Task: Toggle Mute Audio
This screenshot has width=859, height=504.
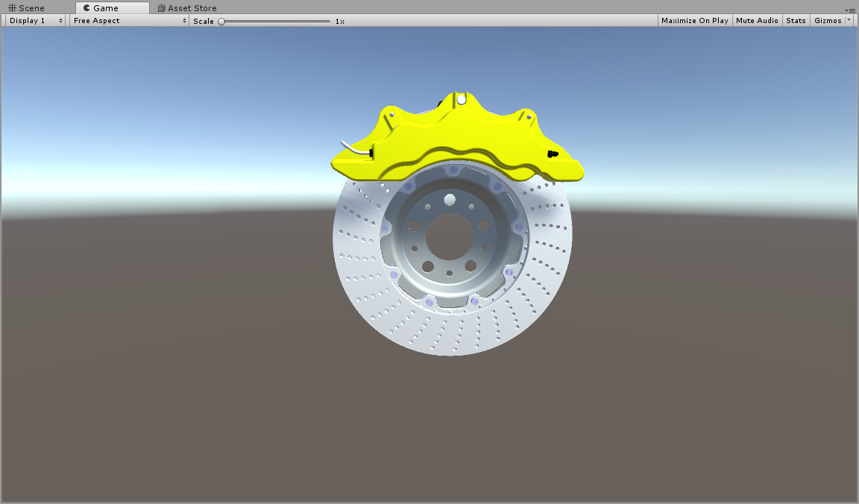Action: [x=757, y=21]
